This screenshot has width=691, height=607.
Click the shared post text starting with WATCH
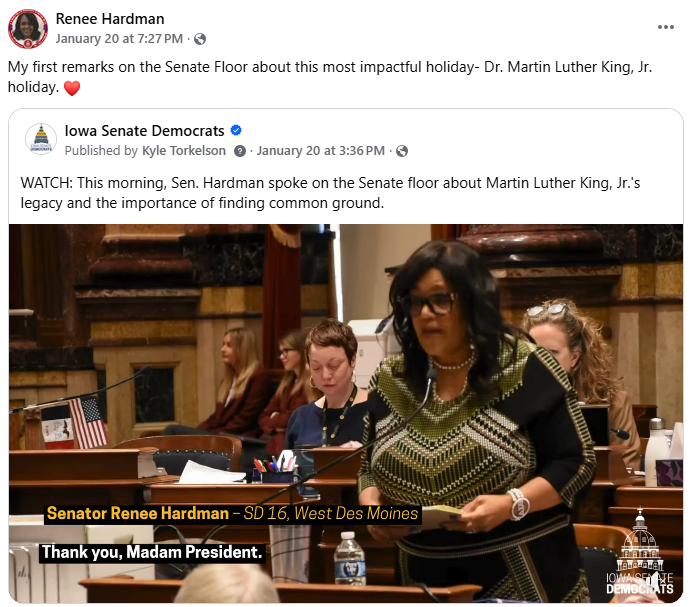[x=330, y=193]
